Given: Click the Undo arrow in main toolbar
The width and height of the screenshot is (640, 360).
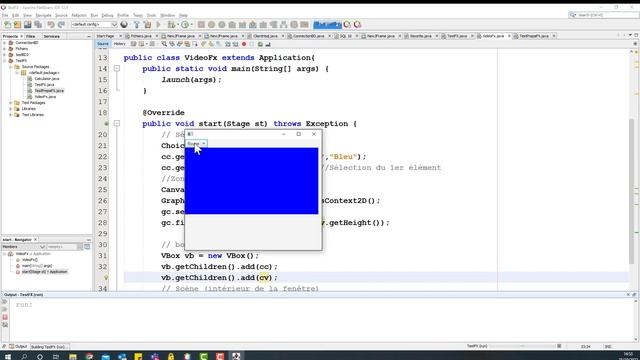Looking at the screenshot, I should (51, 25).
